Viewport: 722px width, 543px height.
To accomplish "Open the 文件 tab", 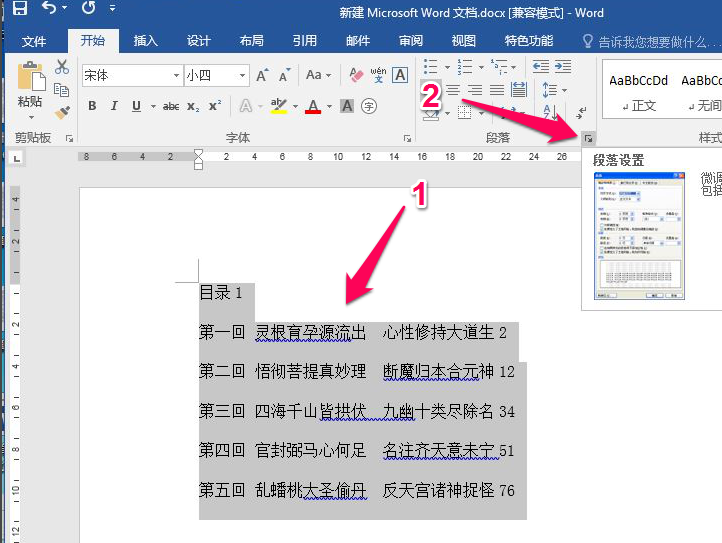I will (34, 41).
